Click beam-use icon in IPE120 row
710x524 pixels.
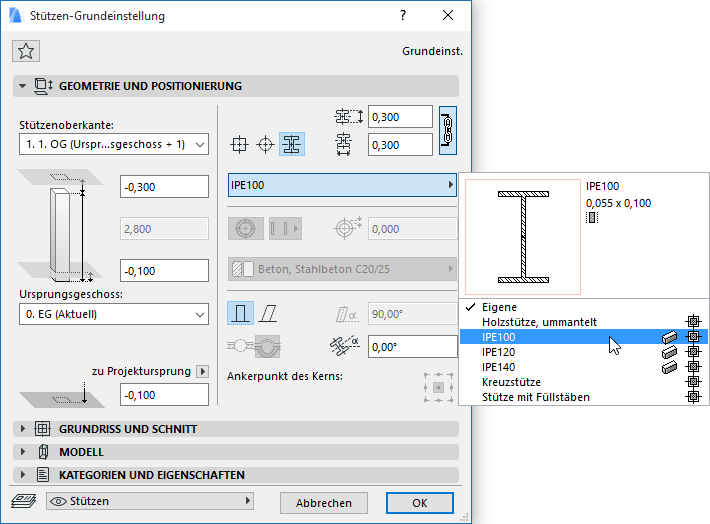coord(669,352)
